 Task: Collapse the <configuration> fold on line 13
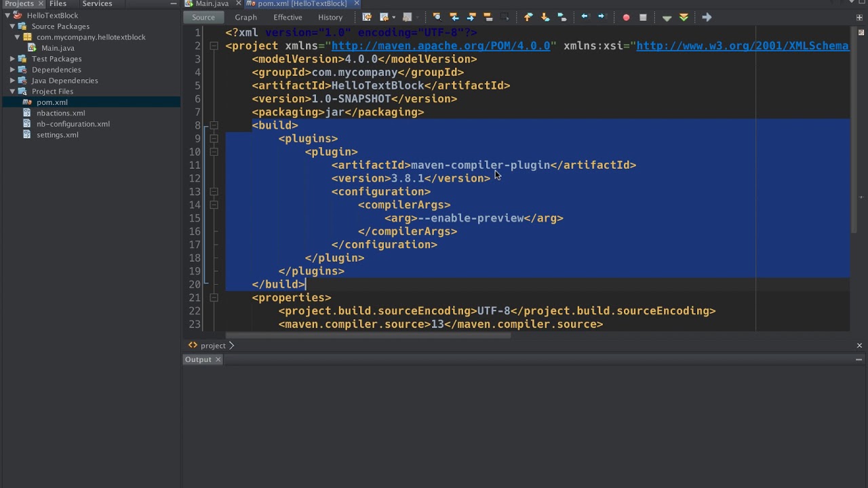(x=214, y=191)
